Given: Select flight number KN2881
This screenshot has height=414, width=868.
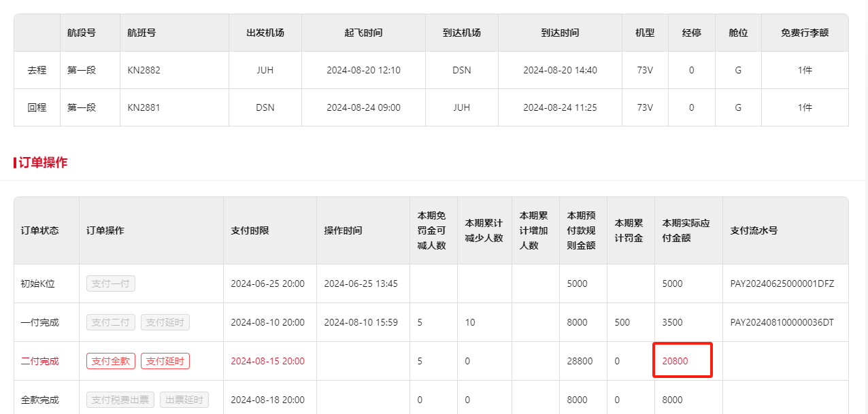Looking at the screenshot, I should (x=144, y=107).
